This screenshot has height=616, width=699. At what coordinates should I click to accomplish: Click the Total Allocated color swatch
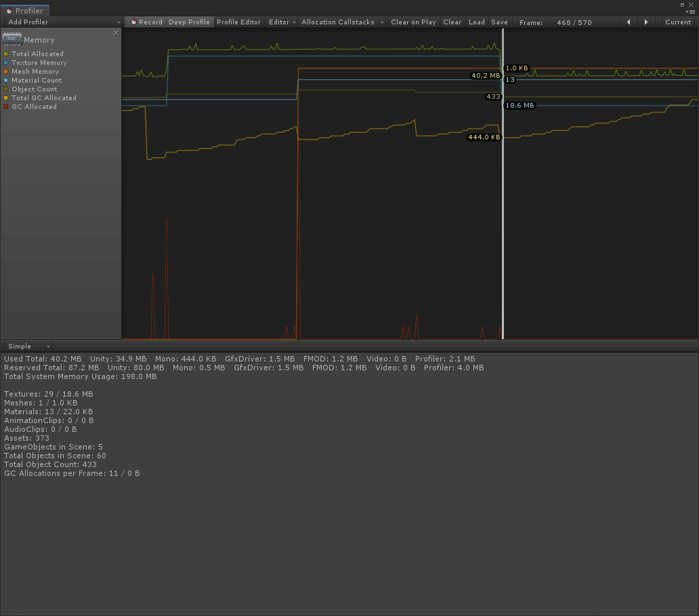tap(6, 53)
